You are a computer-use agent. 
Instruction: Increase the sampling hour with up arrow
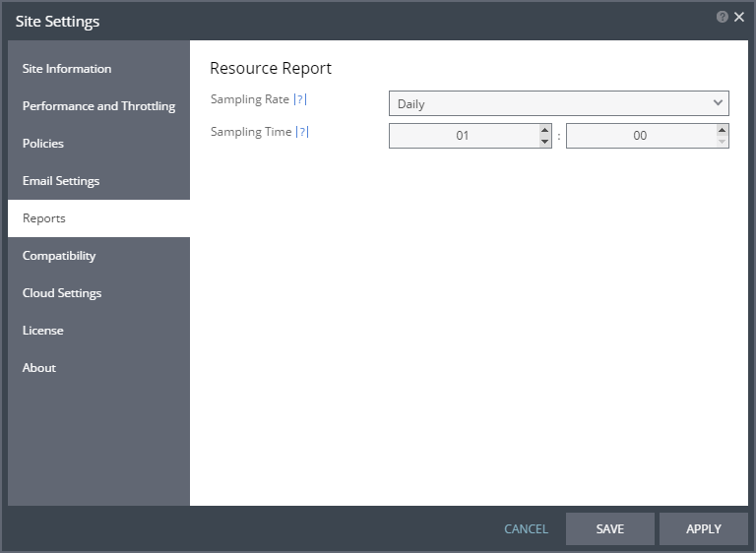coord(544,130)
